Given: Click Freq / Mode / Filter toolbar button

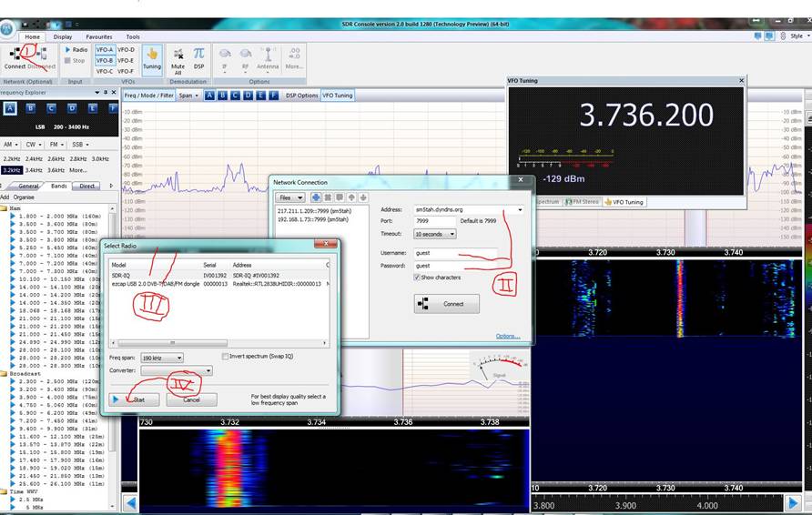Looking at the screenshot, I should tap(148, 96).
